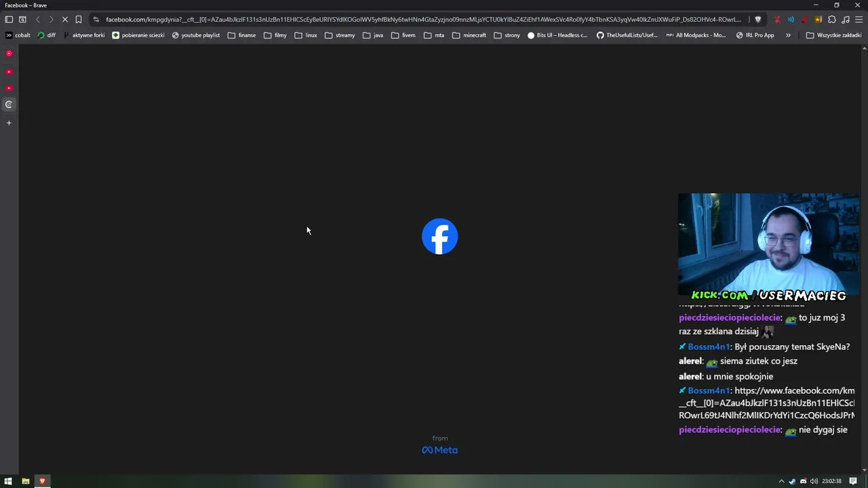This screenshot has height=488, width=868.
Task: Select the loading Facebook vertical tab
Action: (x=9, y=104)
